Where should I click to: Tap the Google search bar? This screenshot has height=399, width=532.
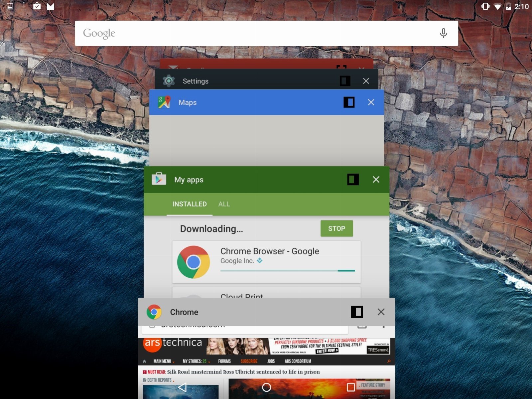click(266, 33)
